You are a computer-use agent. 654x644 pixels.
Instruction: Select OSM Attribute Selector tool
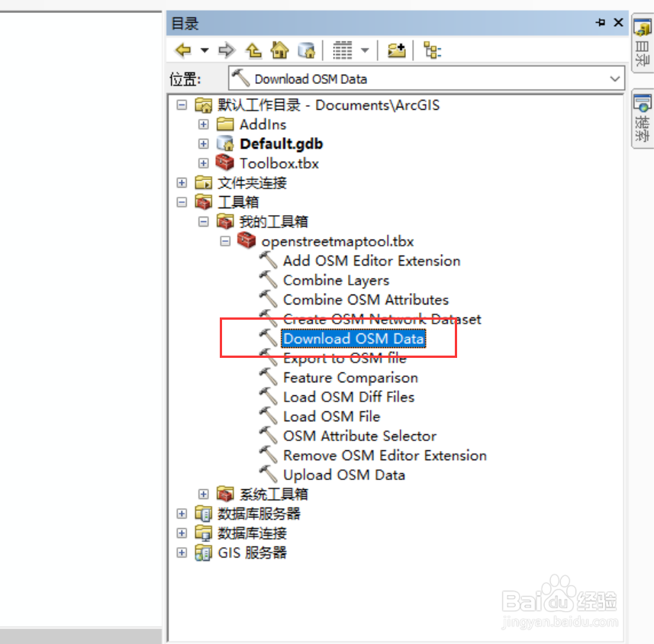pos(359,436)
